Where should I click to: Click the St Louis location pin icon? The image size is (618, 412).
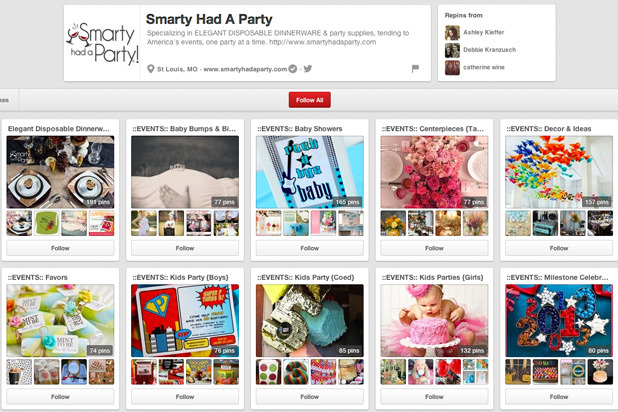pos(150,69)
